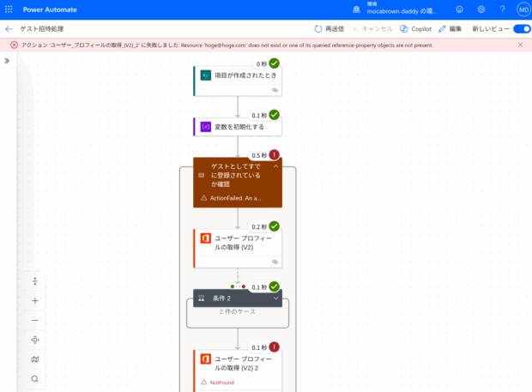
Task: Open the ユーザー プロフィールの取得 (V2) 2 card
Action: pyautogui.click(x=238, y=371)
